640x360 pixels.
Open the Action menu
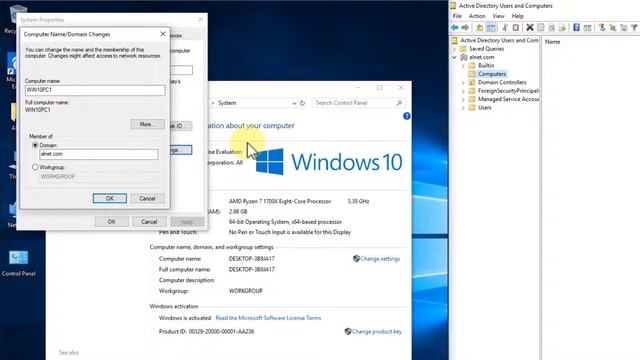(x=477, y=16)
